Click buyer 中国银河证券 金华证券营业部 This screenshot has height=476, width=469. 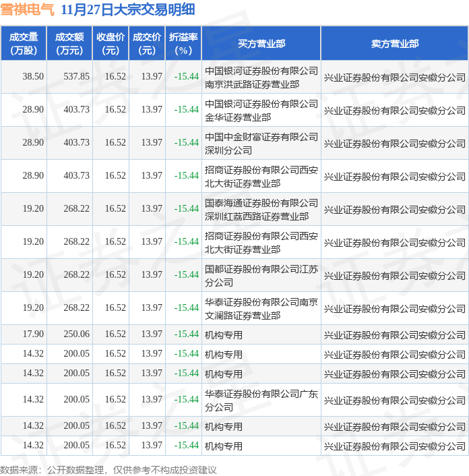point(261,111)
